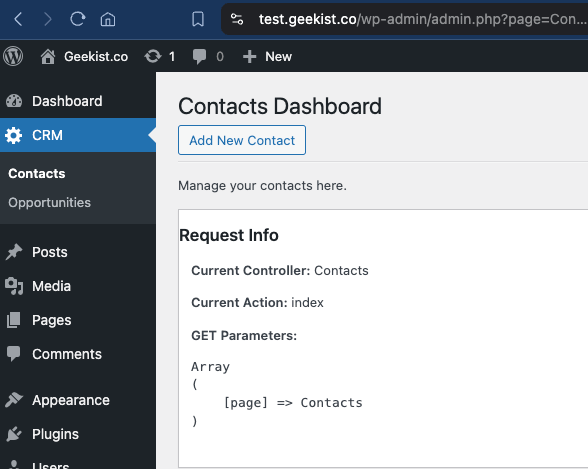Click the '[page] => Contacts' array line
Image resolution: width=588 pixels, height=469 pixels.
pos(293,403)
